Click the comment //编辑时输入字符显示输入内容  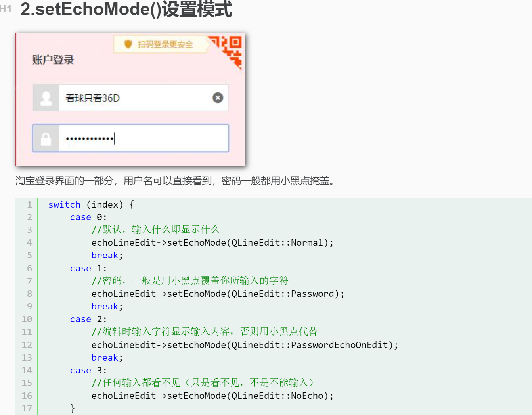[205, 332]
